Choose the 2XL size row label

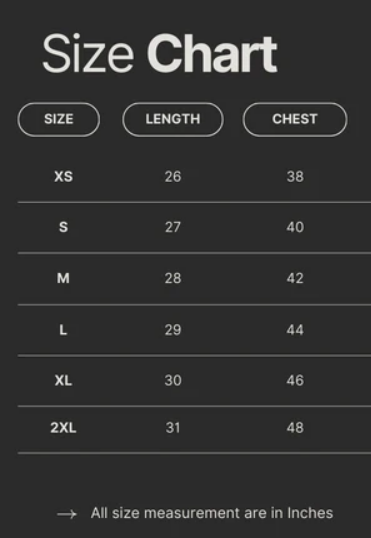tap(63, 428)
